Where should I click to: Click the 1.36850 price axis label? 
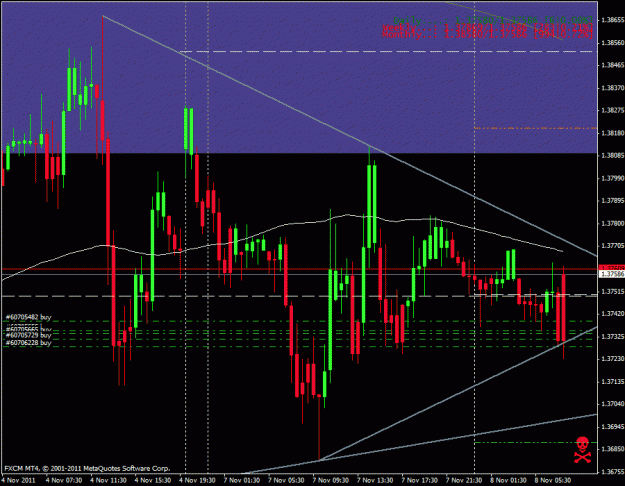coord(613,450)
